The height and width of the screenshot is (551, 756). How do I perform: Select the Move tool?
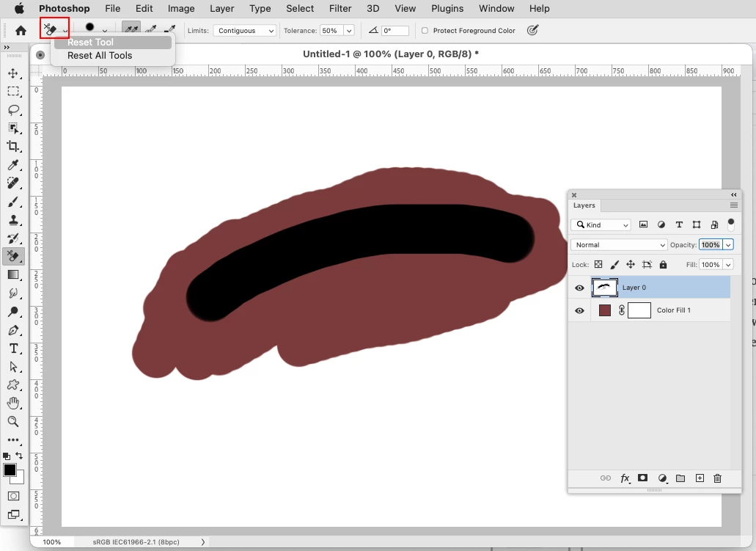[x=13, y=73]
